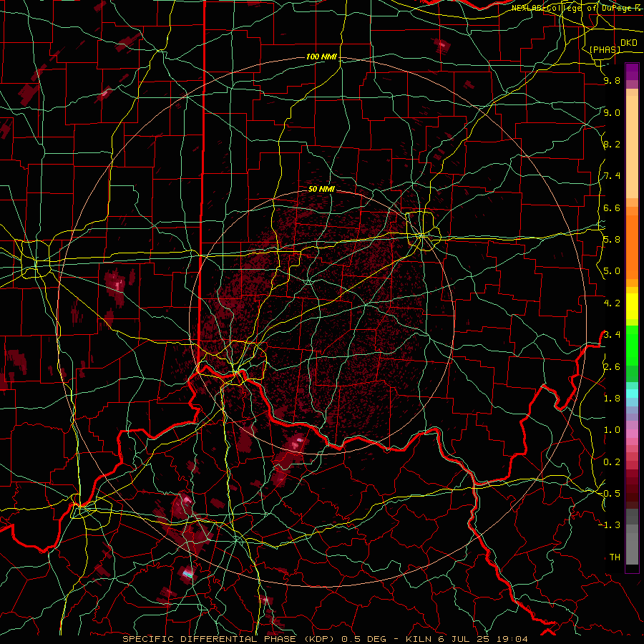Click the 0.2 scale value
644x644 pixels.
click(x=612, y=462)
